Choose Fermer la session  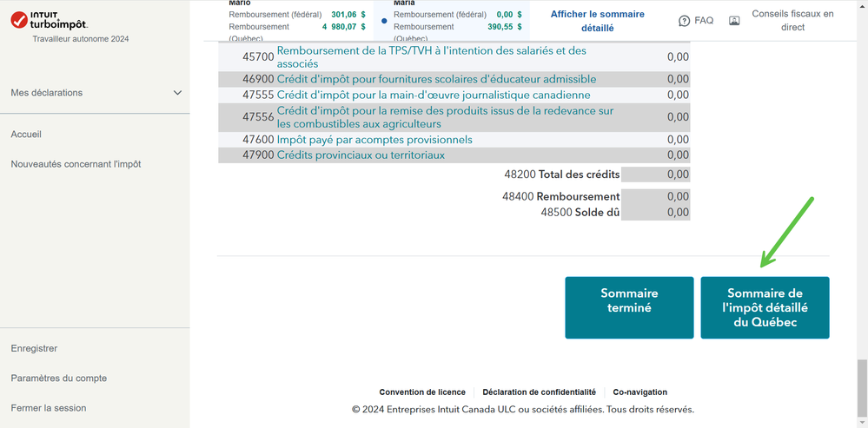[x=49, y=408]
